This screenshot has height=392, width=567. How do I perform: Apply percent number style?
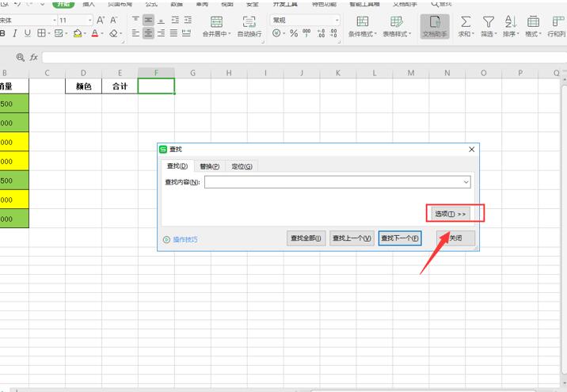[294, 33]
